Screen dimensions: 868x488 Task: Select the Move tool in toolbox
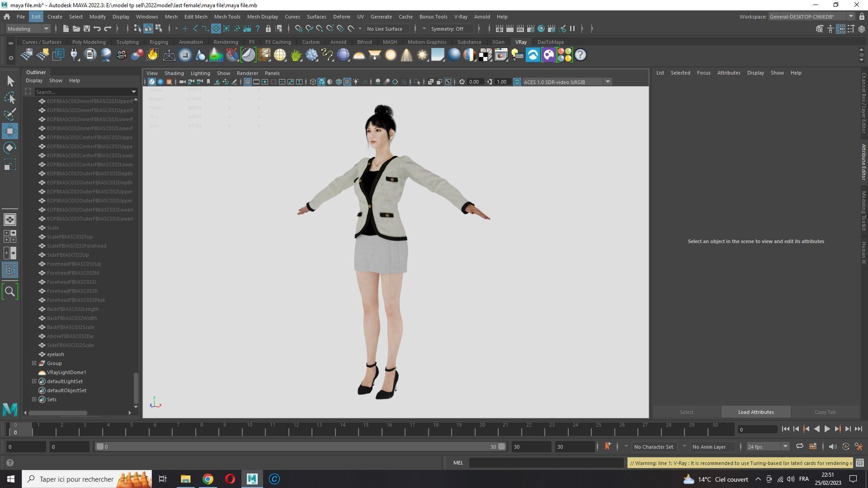(10, 131)
